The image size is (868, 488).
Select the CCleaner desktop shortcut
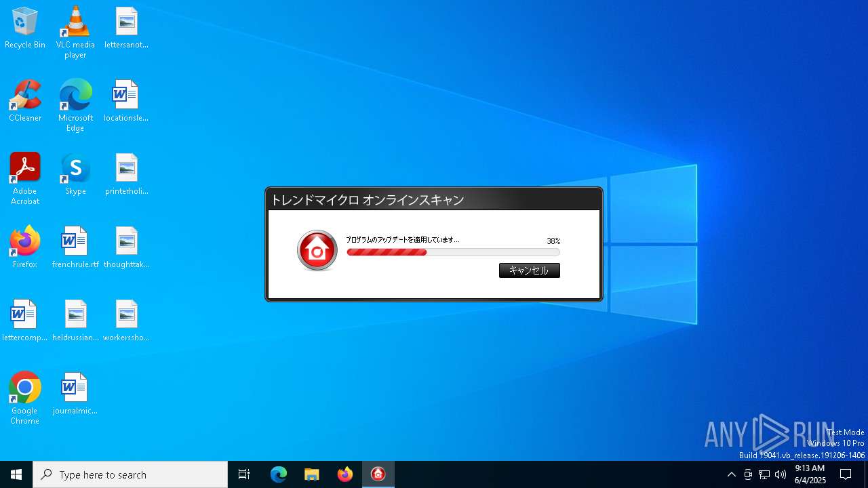tap(25, 101)
